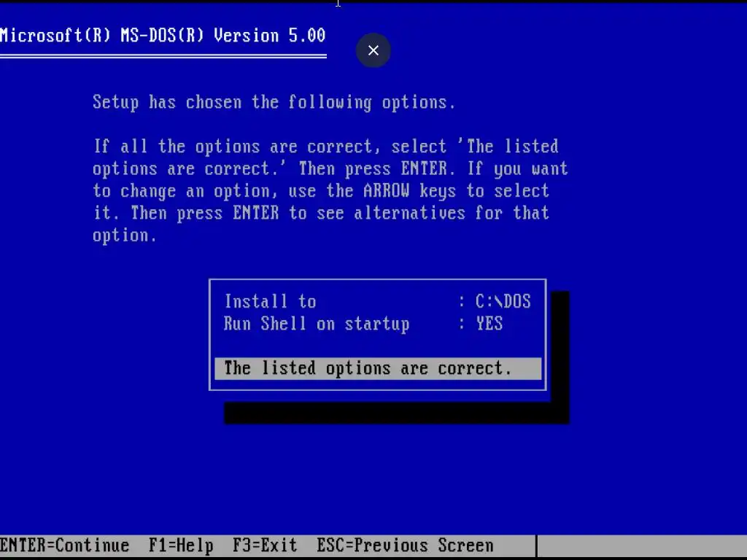Click the YES value for Run Shell
This screenshot has width=747, height=560.
pyautogui.click(x=489, y=324)
